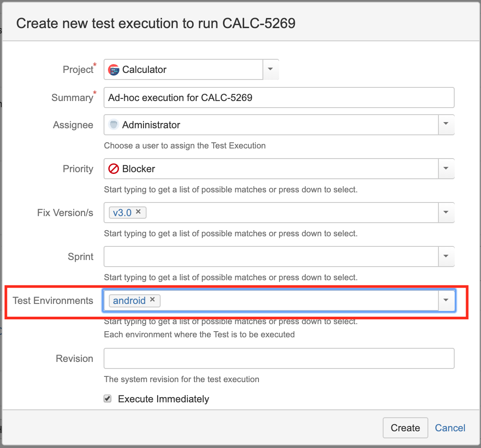
Task: Expand the Fix Version/s dropdown
Action: 446,212
